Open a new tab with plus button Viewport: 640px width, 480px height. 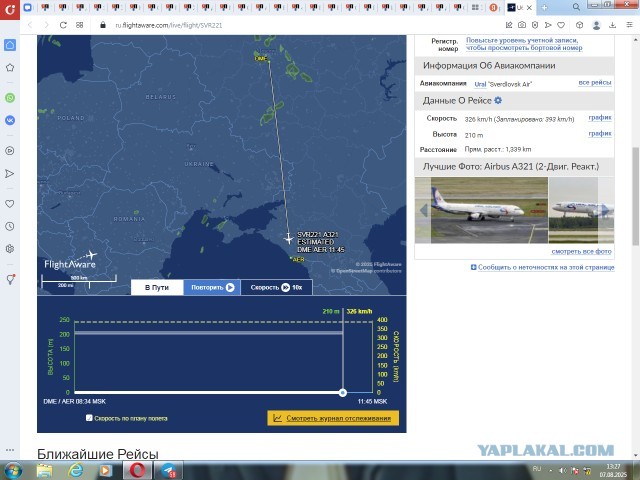click(x=544, y=7)
